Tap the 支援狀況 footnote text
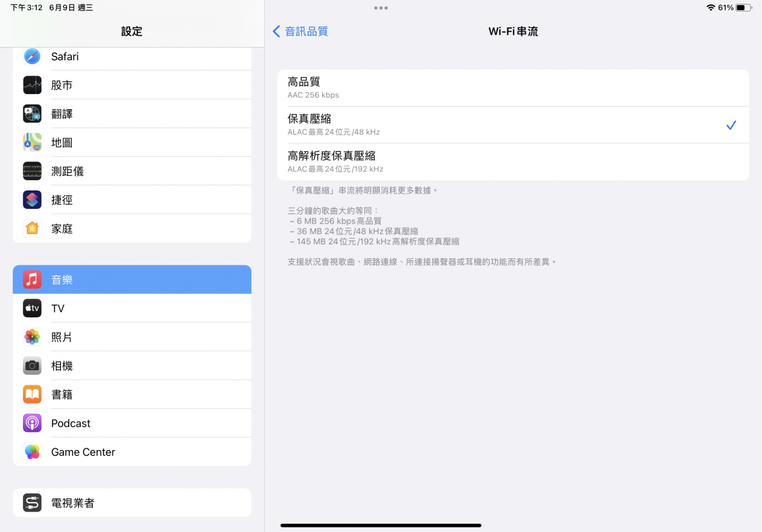This screenshot has width=762, height=532. [x=422, y=262]
